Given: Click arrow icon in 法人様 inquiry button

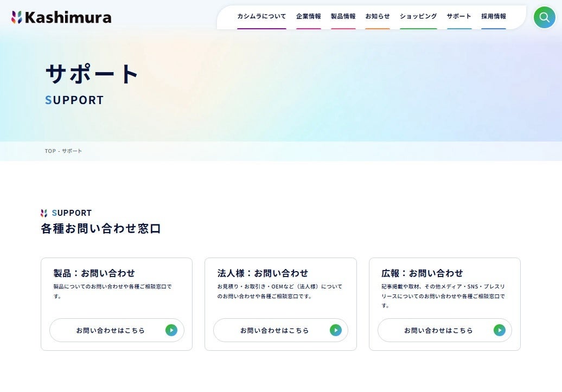Looking at the screenshot, I should [335, 330].
